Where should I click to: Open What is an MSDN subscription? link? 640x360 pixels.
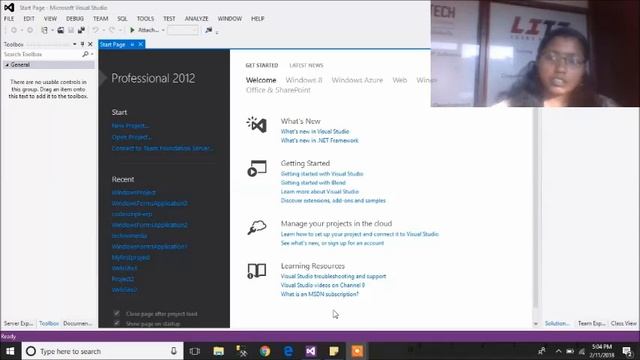[x=320, y=294]
